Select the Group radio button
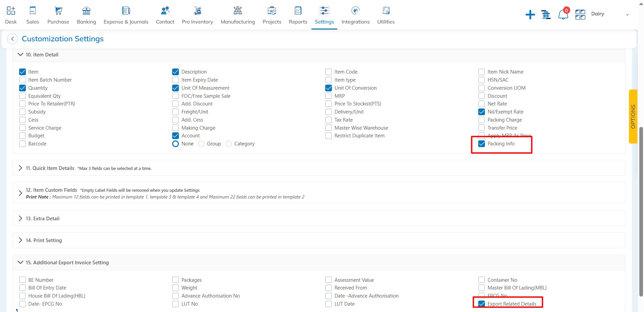This screenshot has width=644, height=312. (201, 144)
